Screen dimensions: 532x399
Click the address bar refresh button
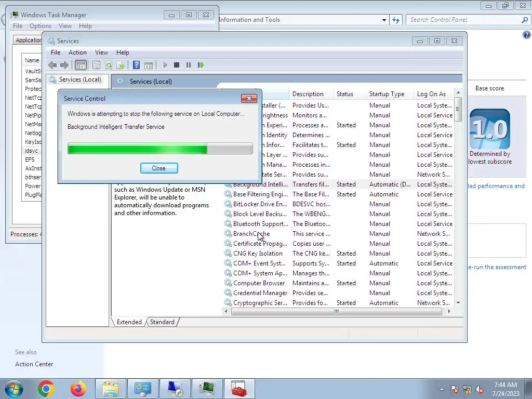click(x=395, y=20)
